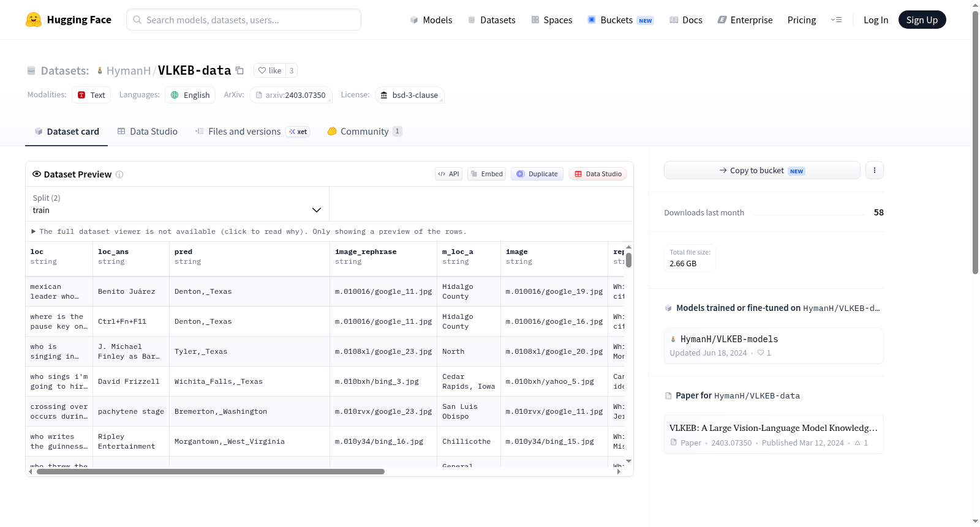Expand the dataset viewer not available notice
This screenshot has height=527, width=980.
point(249,231)
